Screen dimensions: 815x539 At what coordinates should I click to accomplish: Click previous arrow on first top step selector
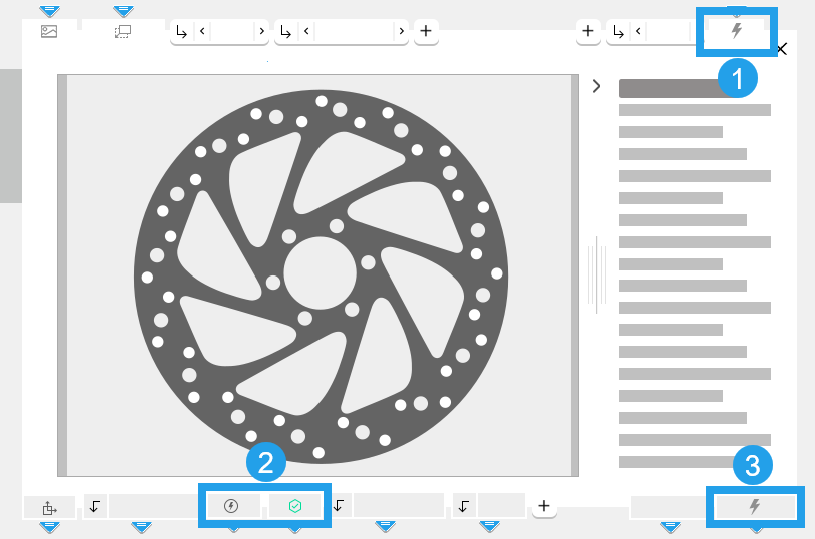203,31
